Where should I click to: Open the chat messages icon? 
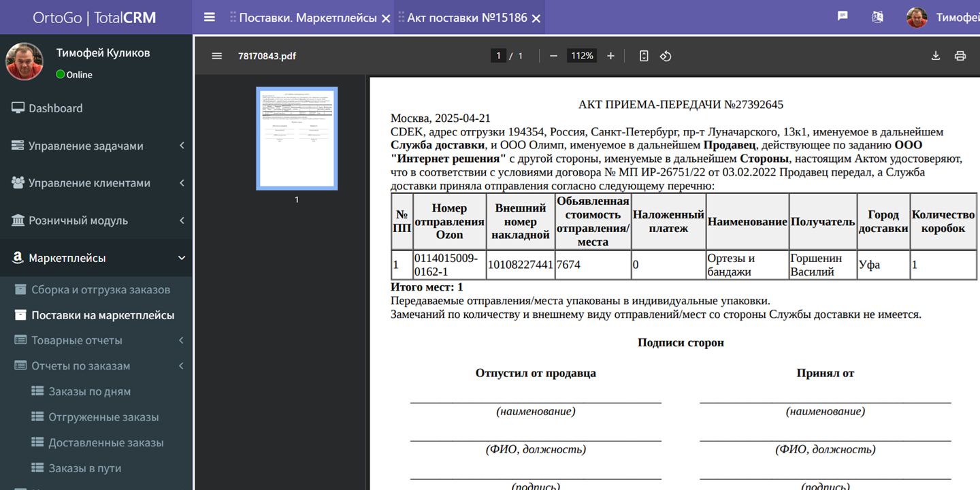843,16
